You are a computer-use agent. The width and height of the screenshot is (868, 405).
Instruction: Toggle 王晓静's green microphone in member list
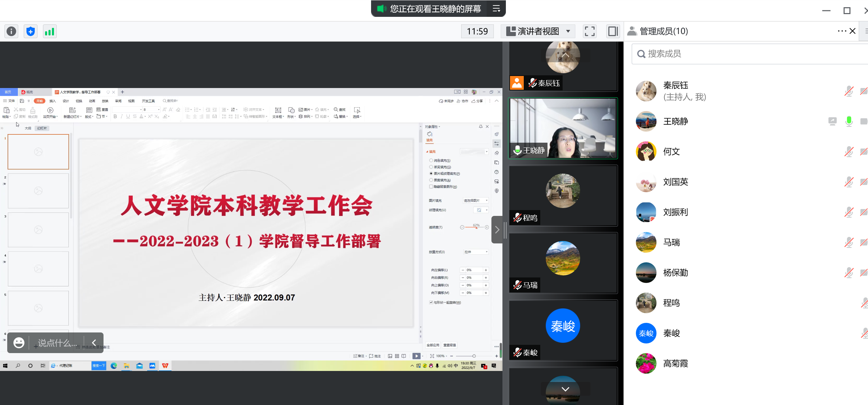(849, 121)
